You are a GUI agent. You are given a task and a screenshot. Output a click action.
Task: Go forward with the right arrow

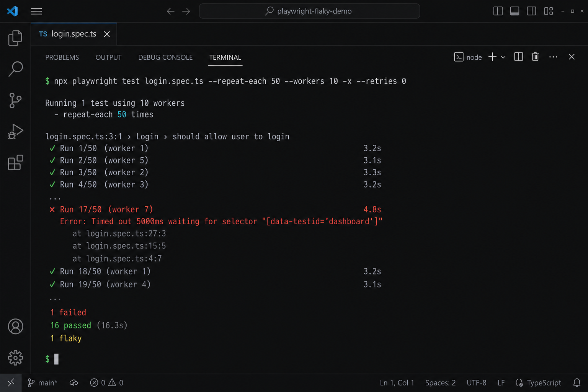[x=186, y=11]
